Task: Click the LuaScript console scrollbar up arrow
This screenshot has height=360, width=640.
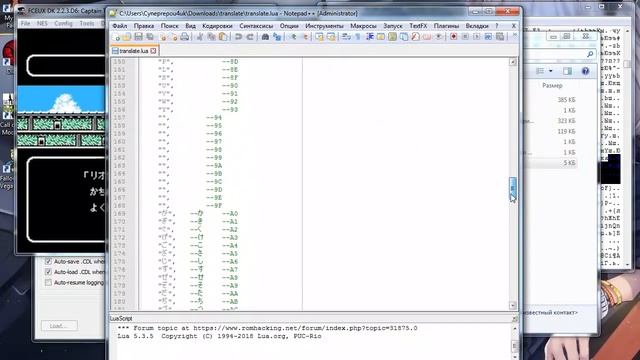Action: pyautogui.click(x=514, y=328)
